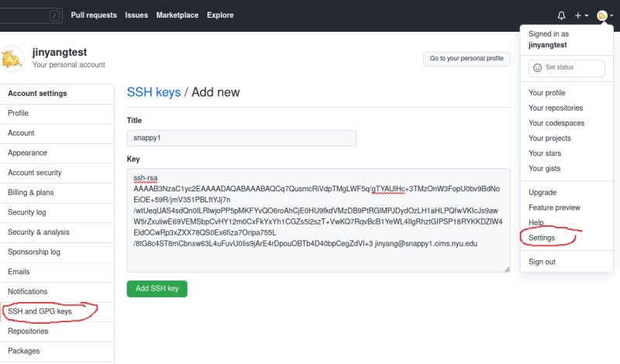The height and width of the screenshot is (364, 620).
Task: Open Security log in the sidebar
Action: coord(57,212)
